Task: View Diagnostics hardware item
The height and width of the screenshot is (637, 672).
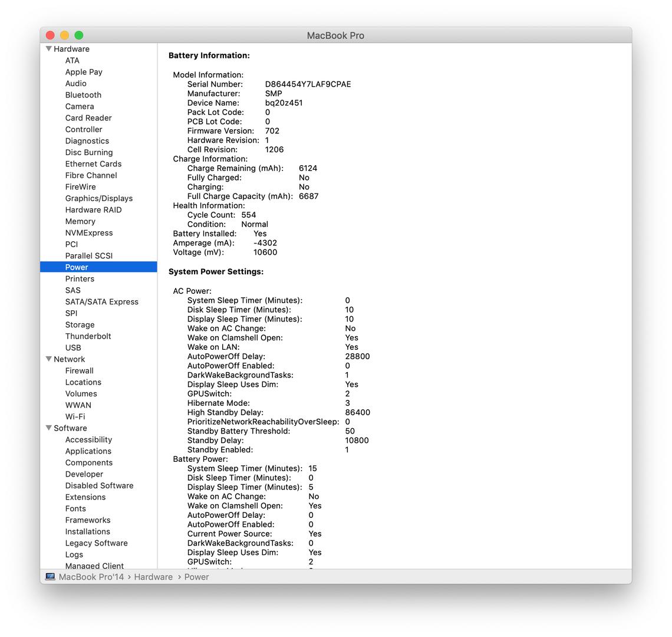Action: (x=87, y=141)
